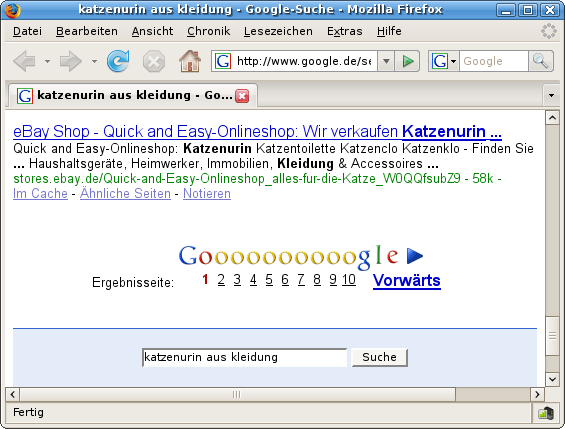Click the green Go arrow
Viewport: 565px width, 429px height.
click(x=408, y=61)
